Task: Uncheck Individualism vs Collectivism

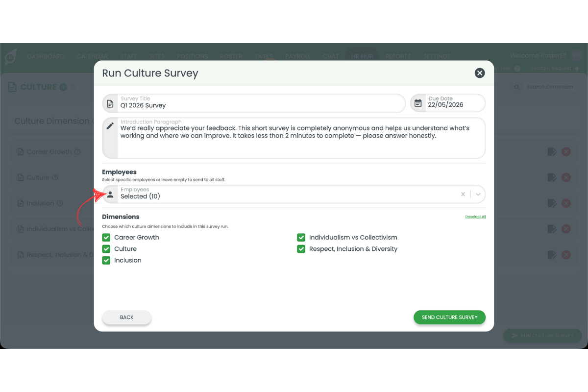Action: coord(301,237)
